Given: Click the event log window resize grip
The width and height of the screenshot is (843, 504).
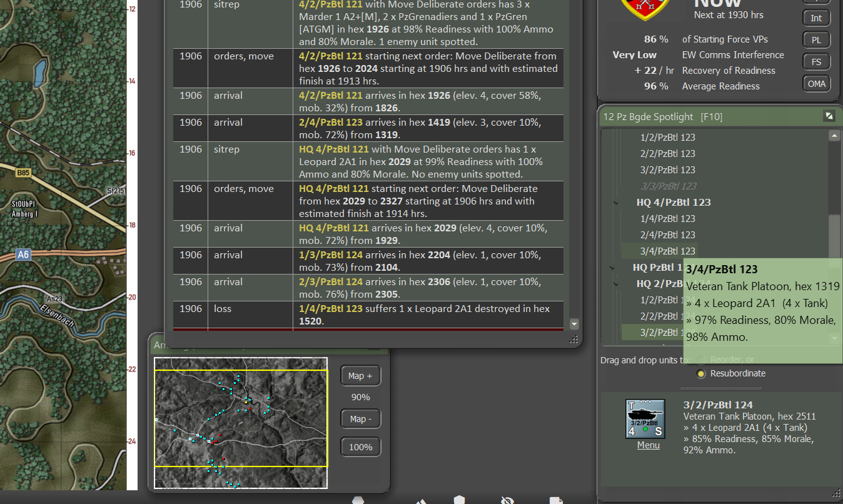Looking at the screenshot, I should pyautogui.click(x=573, y=340).
